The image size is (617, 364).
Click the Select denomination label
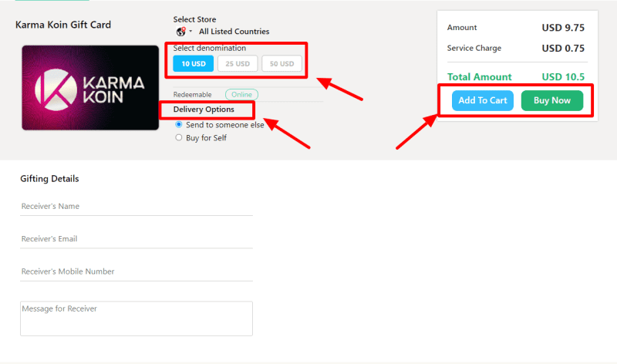tap(210, 48)
